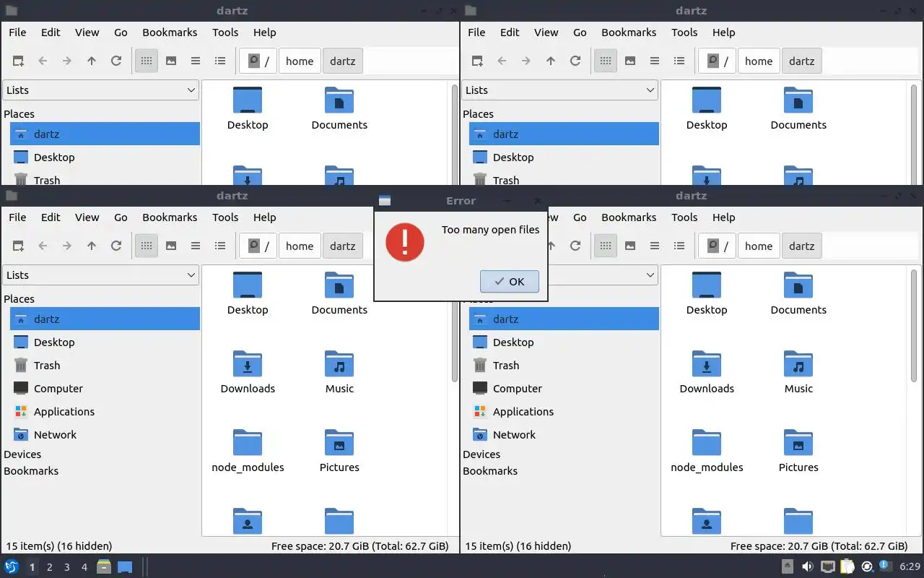Switch upper-right window to detailed list view
Image resolution: width=924 pixels, height=578 pixels.
[679, 61]
